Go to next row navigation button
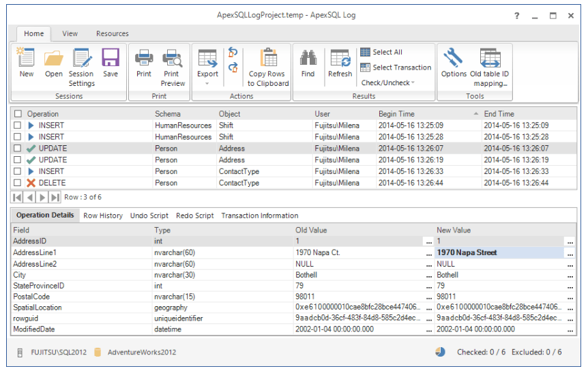 click(42, 197)
